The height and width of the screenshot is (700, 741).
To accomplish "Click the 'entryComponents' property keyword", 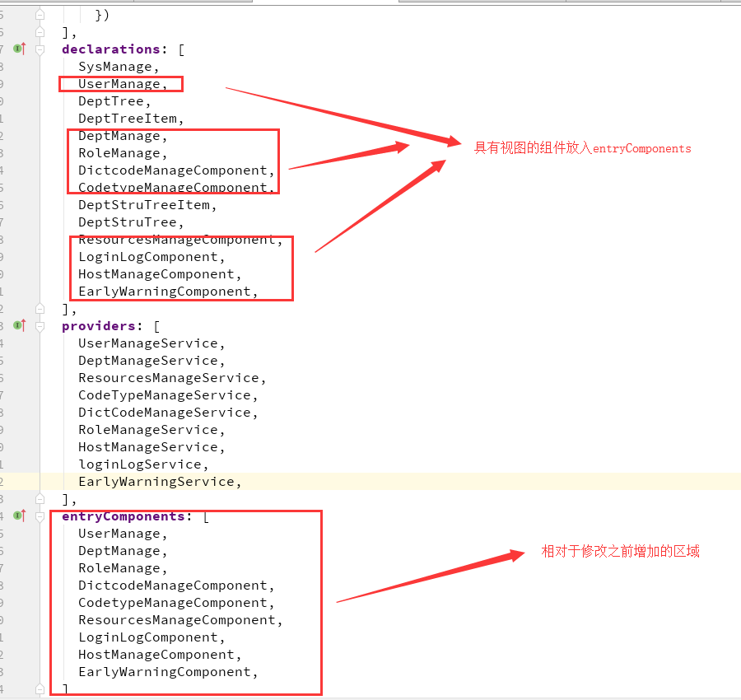I will (x=123, y=516).
